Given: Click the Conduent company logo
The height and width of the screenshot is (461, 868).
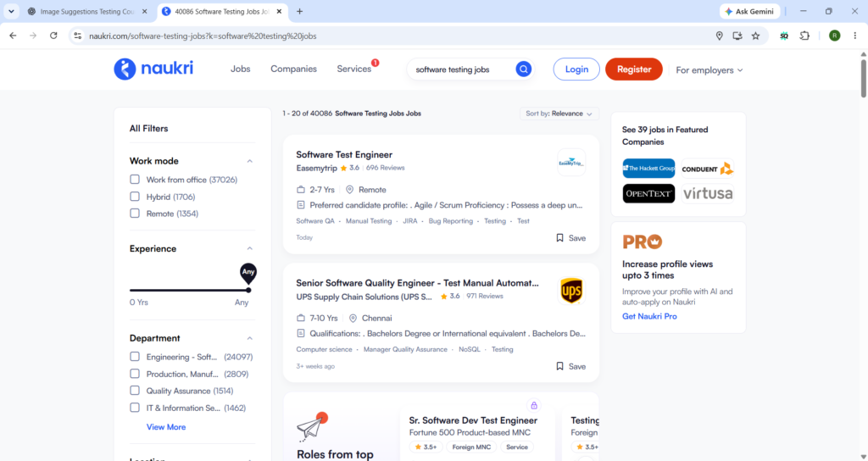Looking at the screenshot, I should coord(708,169).
